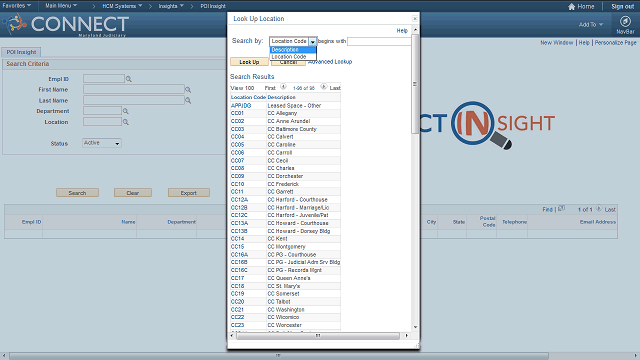This screenshot has height=360, width=640.
Task: Click the Department input field
Action: (102, 111)
